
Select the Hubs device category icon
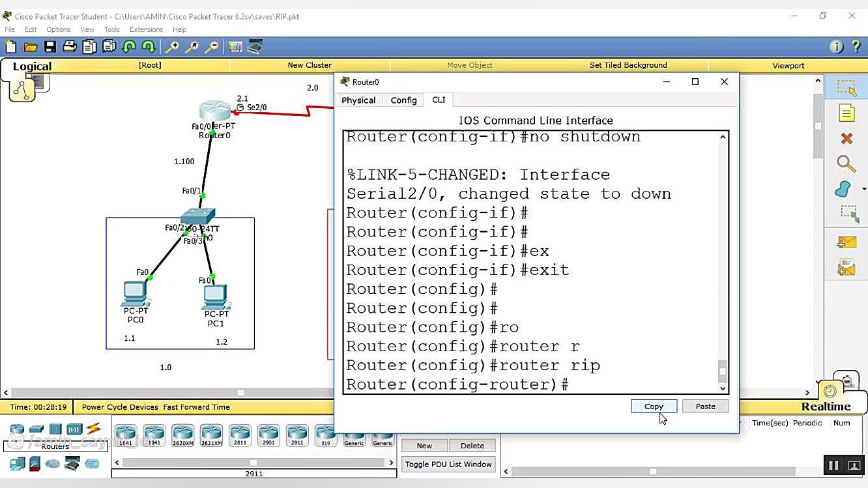[55, 429]
